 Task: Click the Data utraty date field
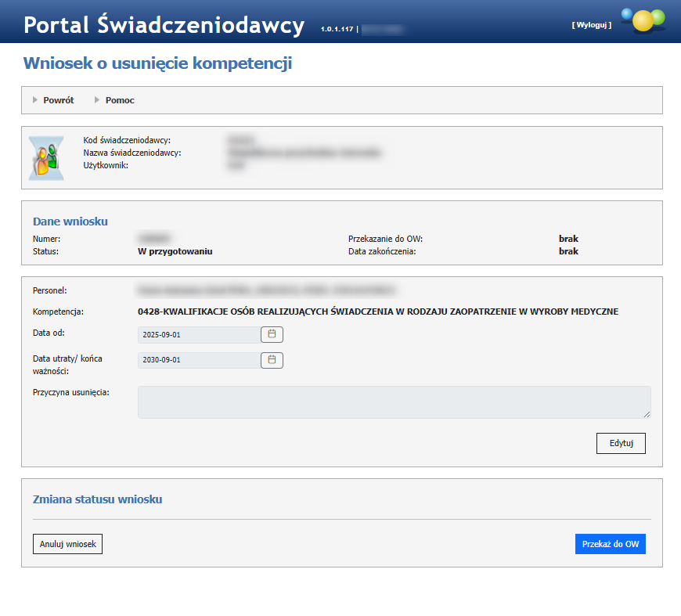198,360
